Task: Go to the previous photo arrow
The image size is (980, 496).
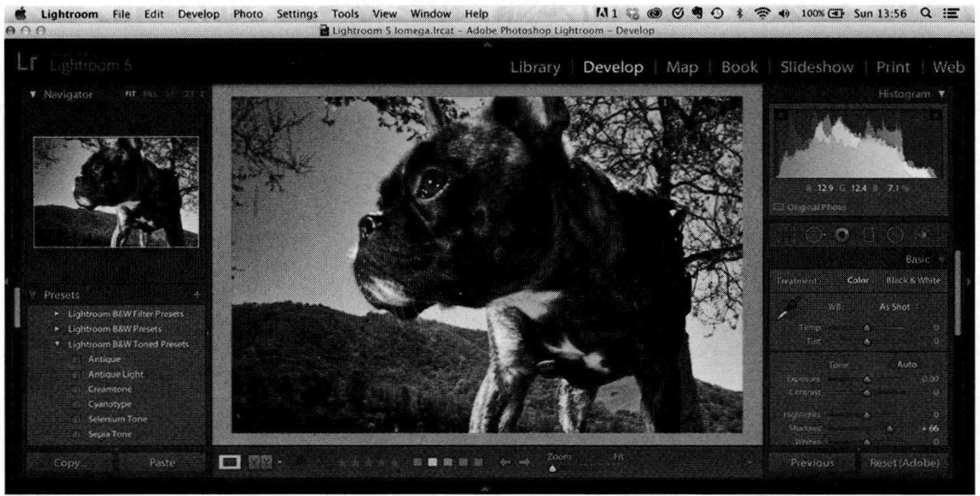Action: 504,462
